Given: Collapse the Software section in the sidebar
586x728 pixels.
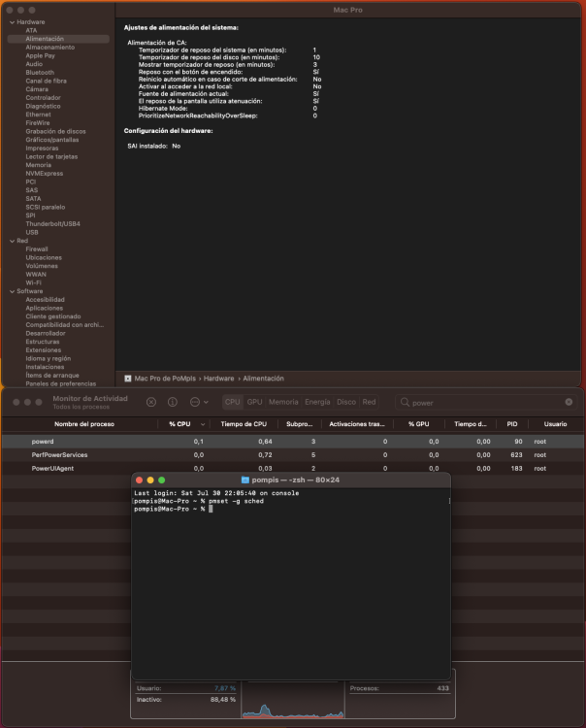Looking at the screenshot, I should click(x=12, y=291).
